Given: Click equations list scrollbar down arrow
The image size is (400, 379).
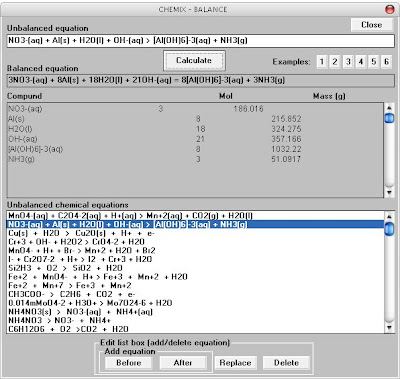Looking at the screenshot, I should [389, 328].
